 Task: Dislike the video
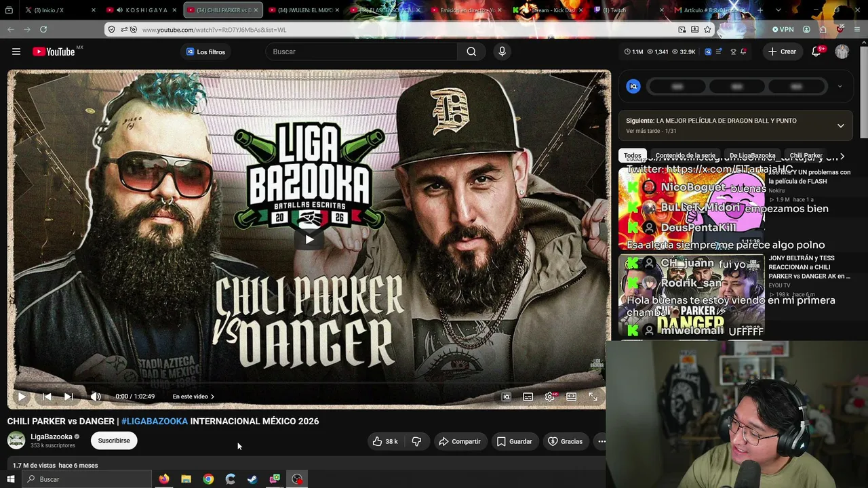coord(416,441)
